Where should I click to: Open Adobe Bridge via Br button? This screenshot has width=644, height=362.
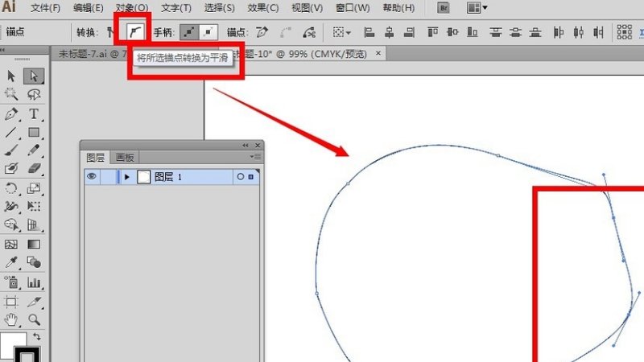(444, 8)
